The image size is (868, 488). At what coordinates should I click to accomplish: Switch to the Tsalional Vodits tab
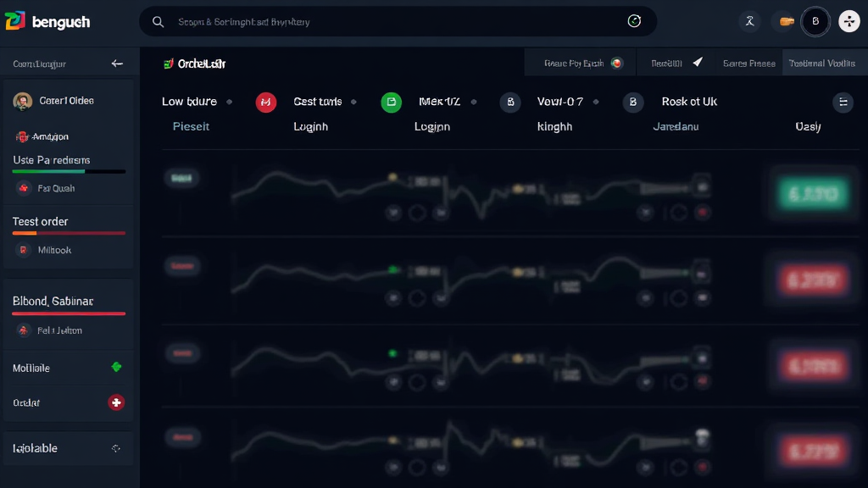[821, 64]
